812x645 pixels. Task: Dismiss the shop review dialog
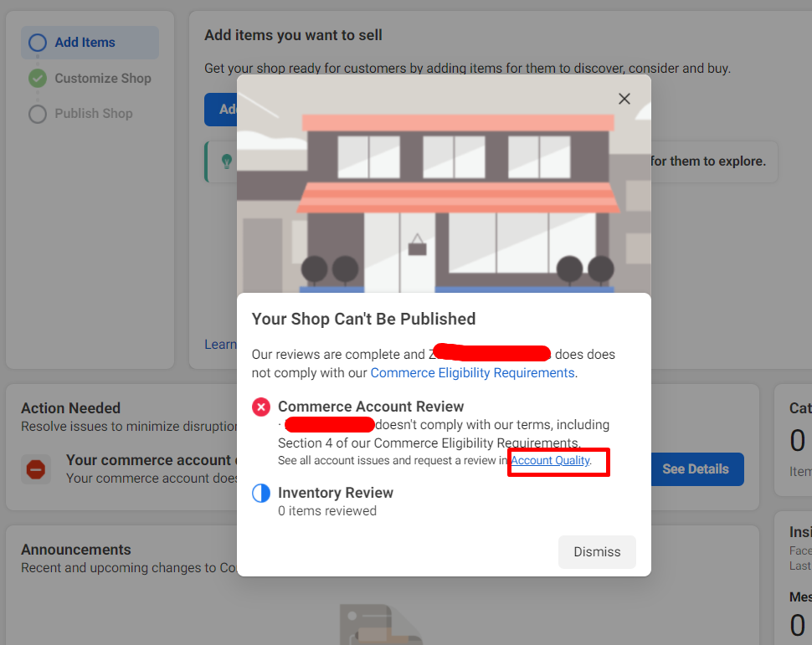pos(597,551)
